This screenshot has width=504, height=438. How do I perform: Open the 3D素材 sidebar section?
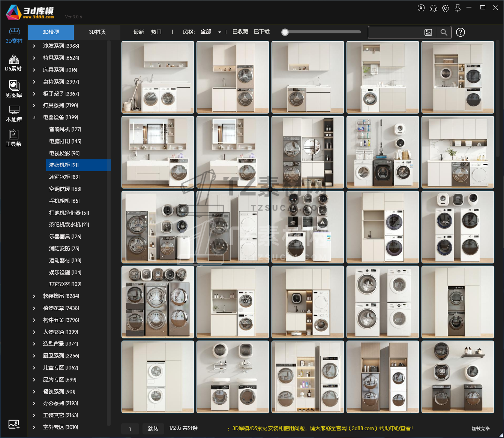(x=14, y=36)
